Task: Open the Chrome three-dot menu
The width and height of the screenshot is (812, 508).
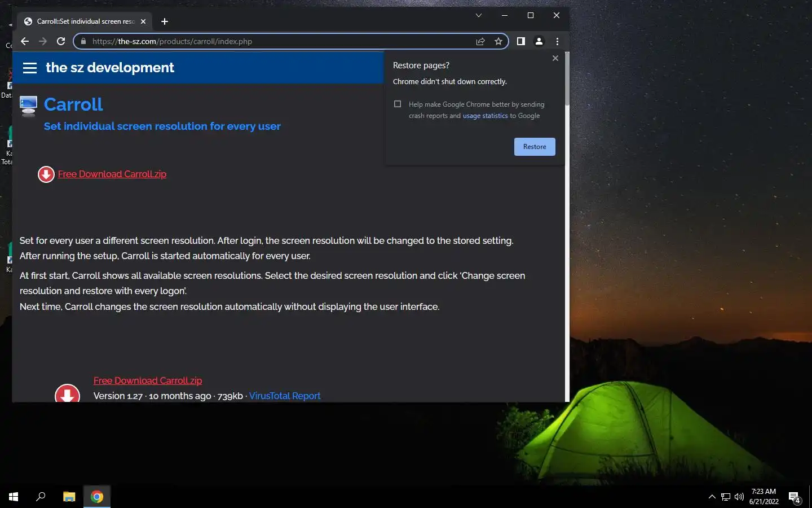Action: [557, 41]
